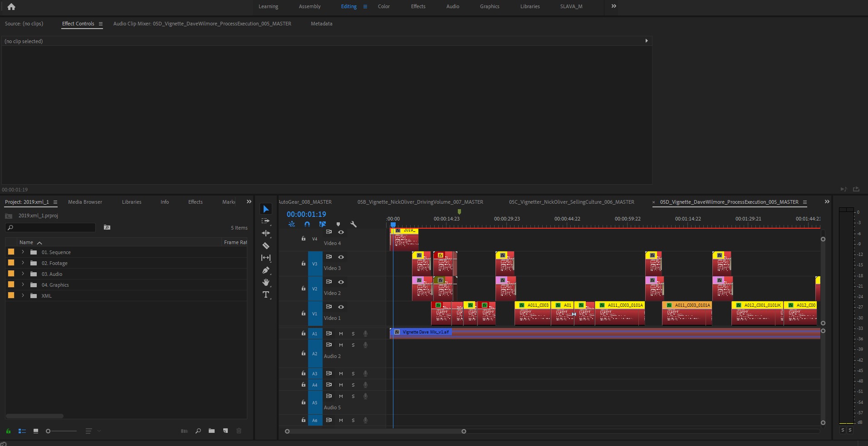The image size is (868, 446).
Task: Open the Metadata tab
Action: 321,24
